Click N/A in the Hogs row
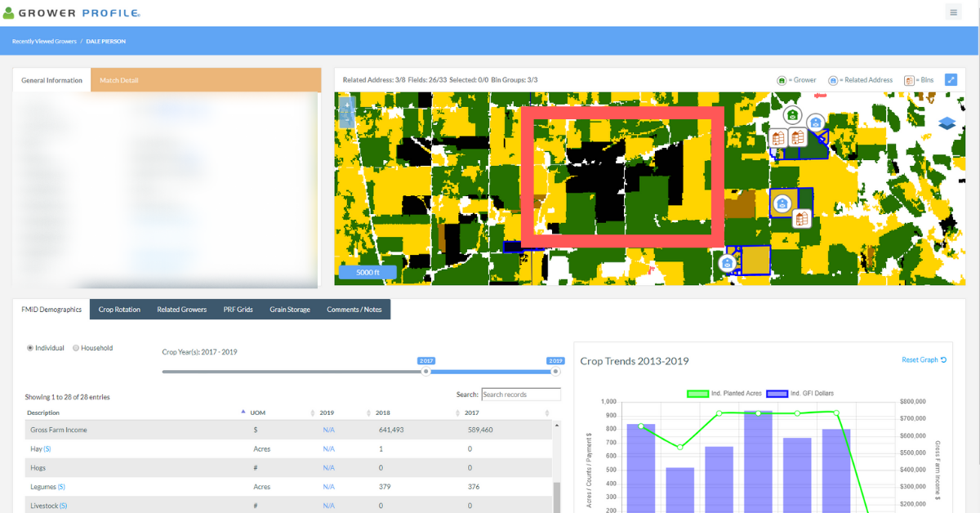This screenshot has width=980, height=513. (328, 468)
